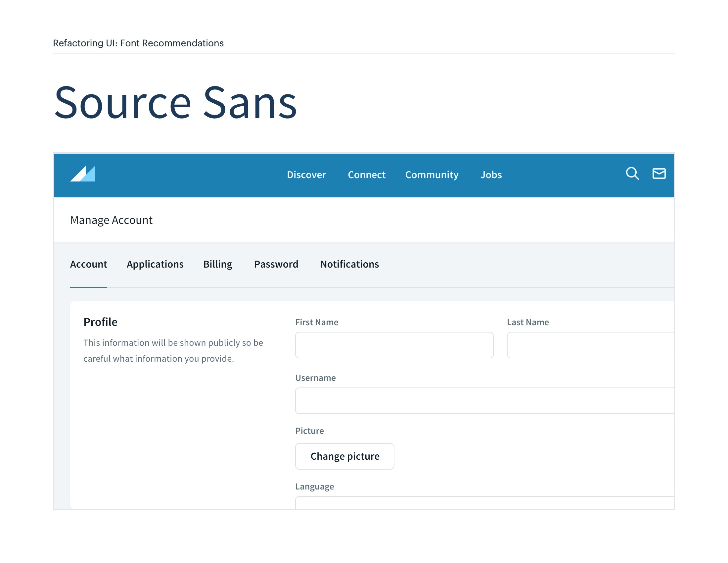Open the Community nav link
This screenshot has height=563, width=728.
[x=432, y=175]
